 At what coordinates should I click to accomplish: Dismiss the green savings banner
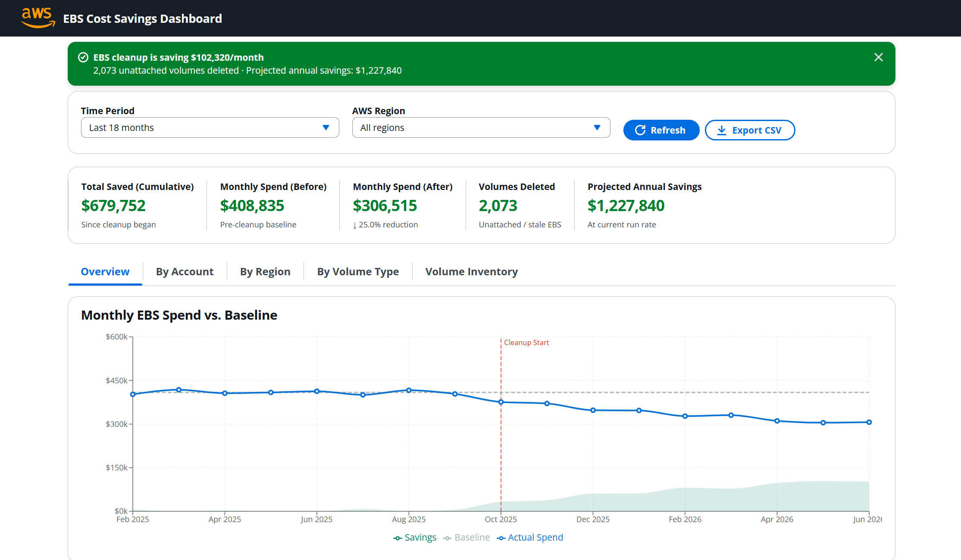click(x=878, y=57)
